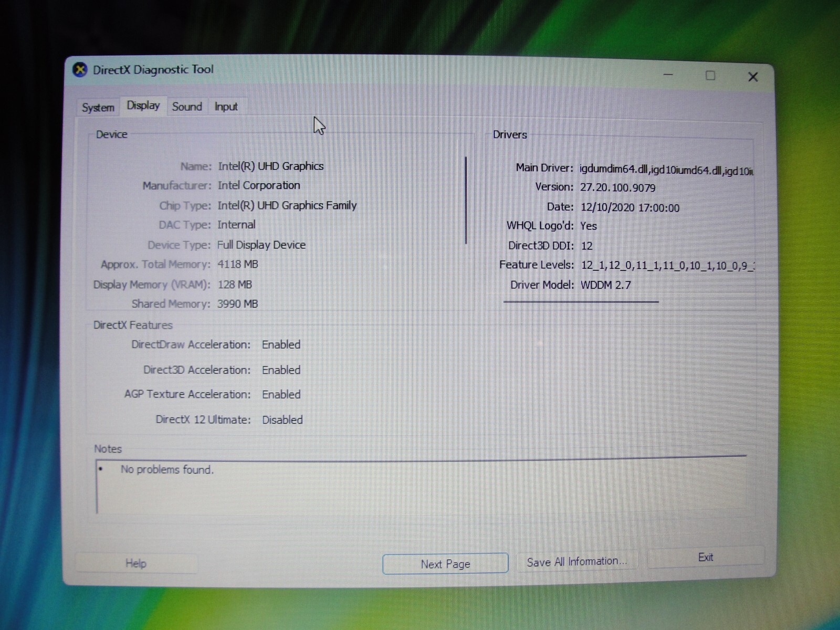This screenshot has height=630, width=840.
Task: Click the 'Name:' label in Device
Action: point(196,166)
